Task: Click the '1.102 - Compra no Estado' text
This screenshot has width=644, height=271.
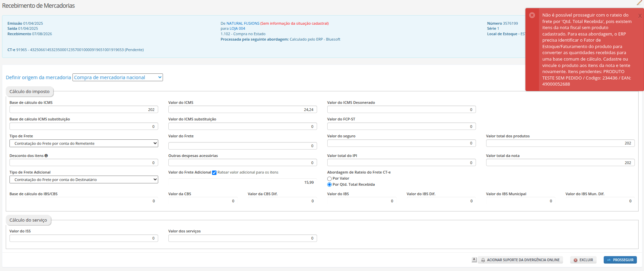Action: (243, 34)
